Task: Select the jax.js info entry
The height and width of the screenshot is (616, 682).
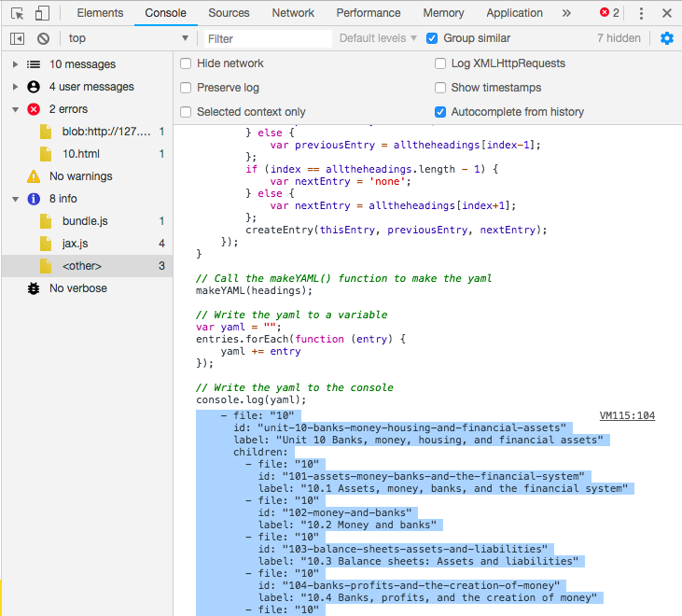Action: (88, 244)
